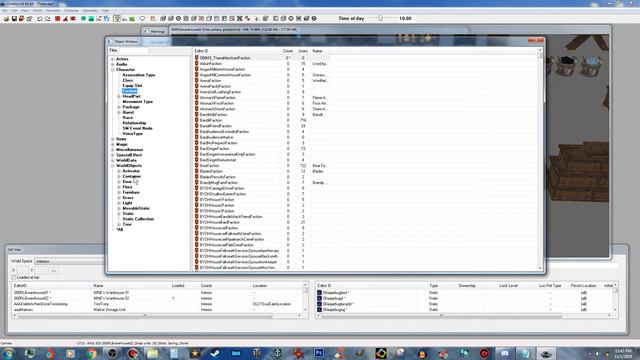Click last round icon in toolbar
The image size is (640, 360).
pos(314,19)
